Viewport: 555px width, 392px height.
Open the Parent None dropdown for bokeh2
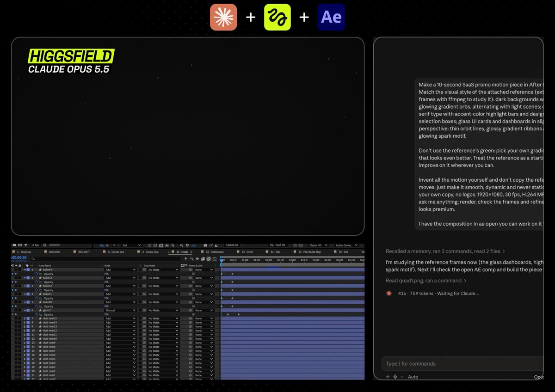click(204, 286)
